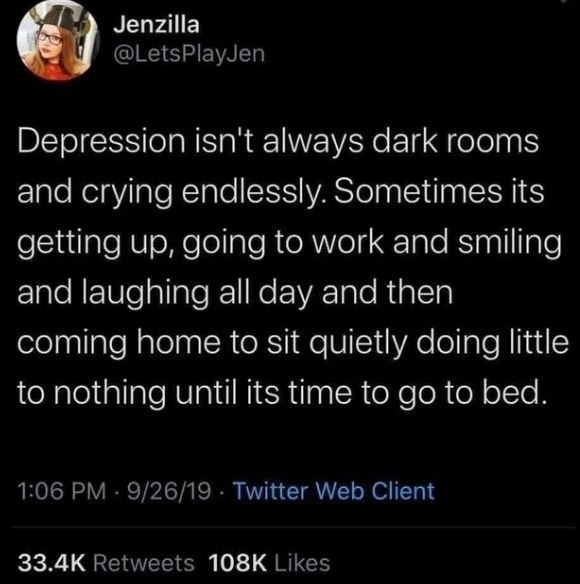Open the Twitter Web Client link
580x584 pixels.
(x=334, y=491)
